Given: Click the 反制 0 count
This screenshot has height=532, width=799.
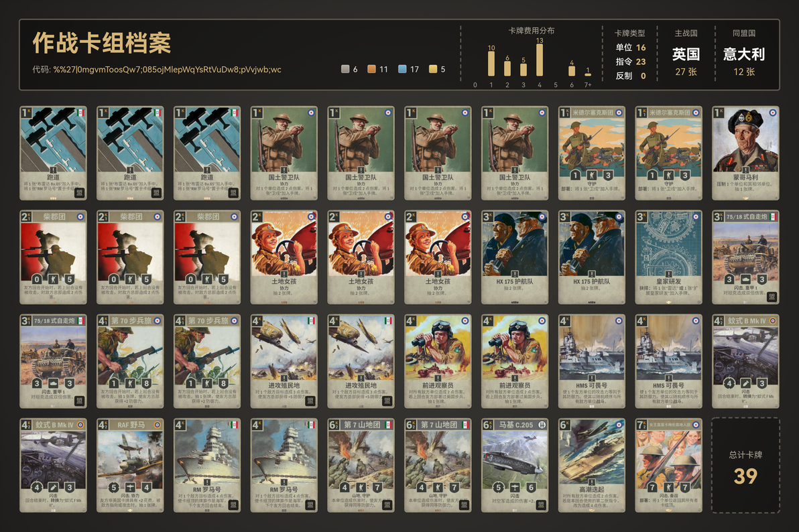Looking at the screenshot, I should (630, 76).
